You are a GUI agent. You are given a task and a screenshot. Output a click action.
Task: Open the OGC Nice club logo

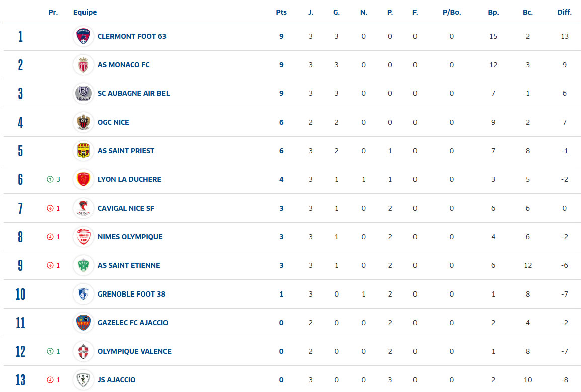click(83, 122)
